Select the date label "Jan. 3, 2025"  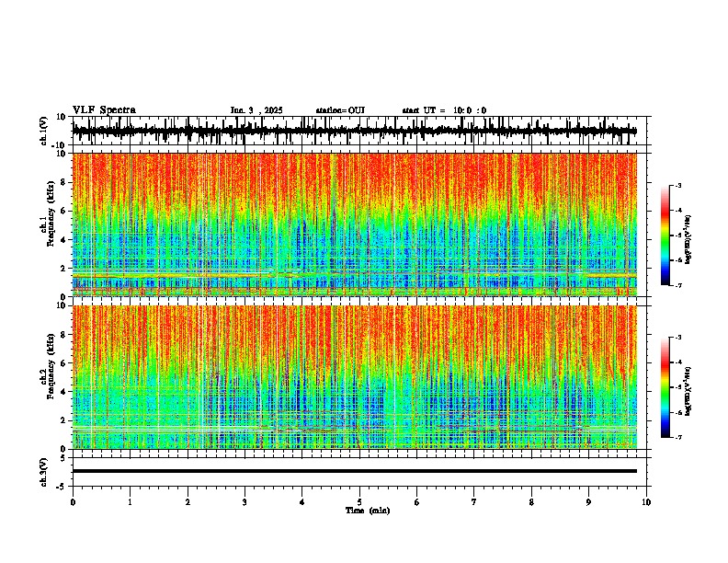pos(256,110)
